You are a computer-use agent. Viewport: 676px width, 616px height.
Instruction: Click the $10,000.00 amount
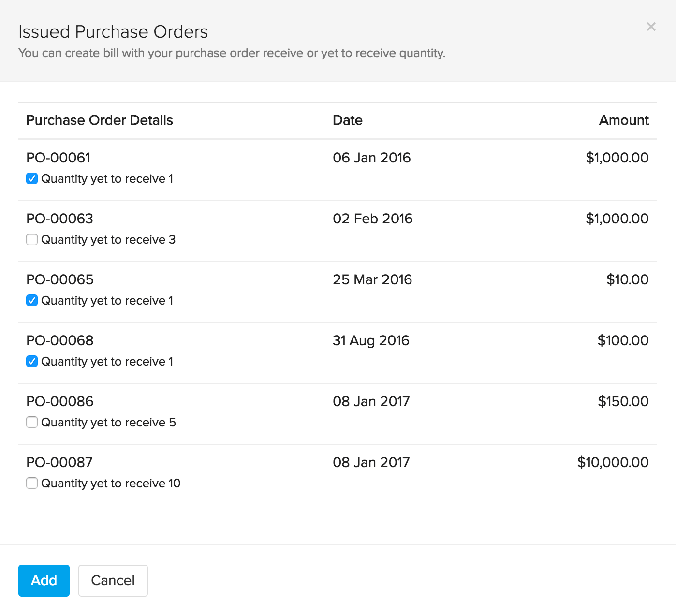pyautogui.click(x=613, y=462)
